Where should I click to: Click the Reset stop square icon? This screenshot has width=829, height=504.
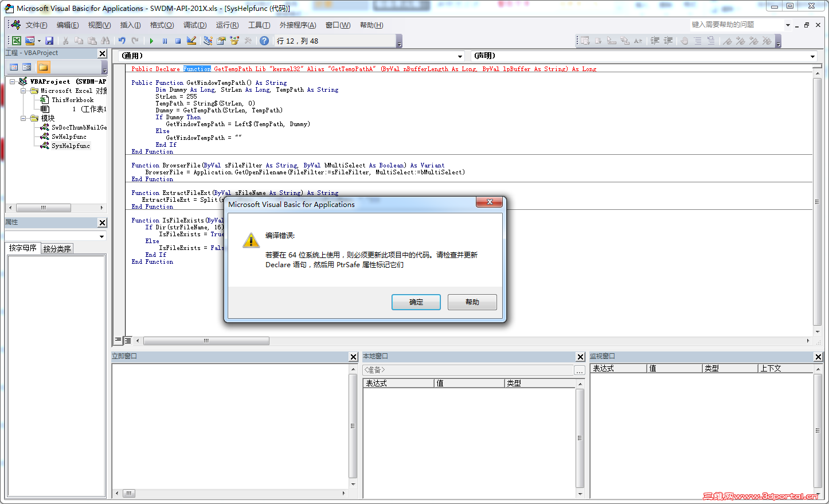pyautogui.click(x=178, y=41)
